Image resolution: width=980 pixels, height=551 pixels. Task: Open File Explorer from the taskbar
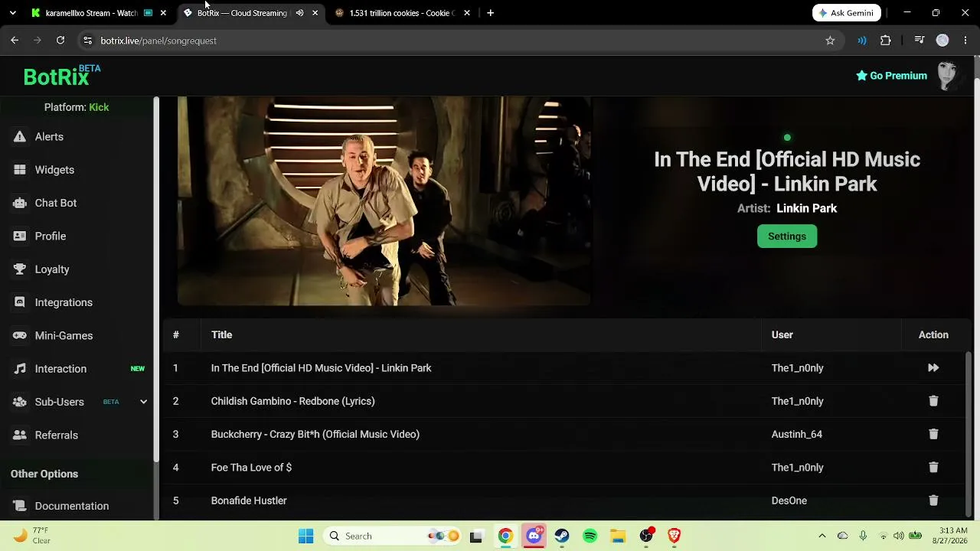click(x=618, y=536)
